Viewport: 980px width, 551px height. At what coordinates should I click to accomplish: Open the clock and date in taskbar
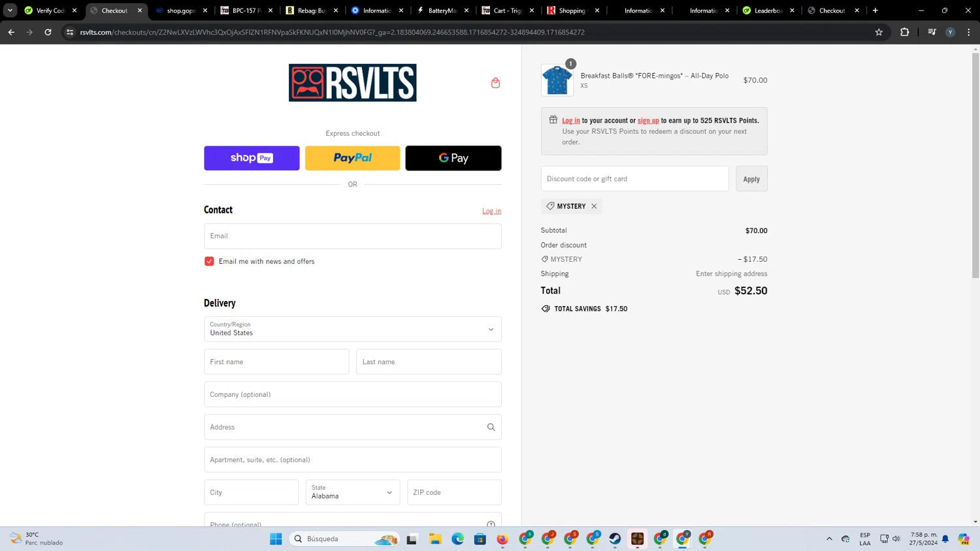pos(923,539)
